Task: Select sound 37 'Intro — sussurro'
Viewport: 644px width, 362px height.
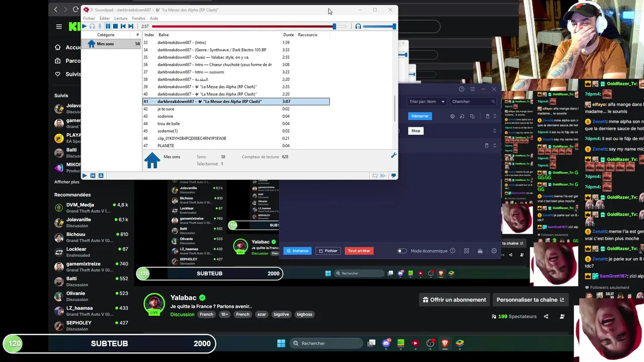Action: point(236,72)
